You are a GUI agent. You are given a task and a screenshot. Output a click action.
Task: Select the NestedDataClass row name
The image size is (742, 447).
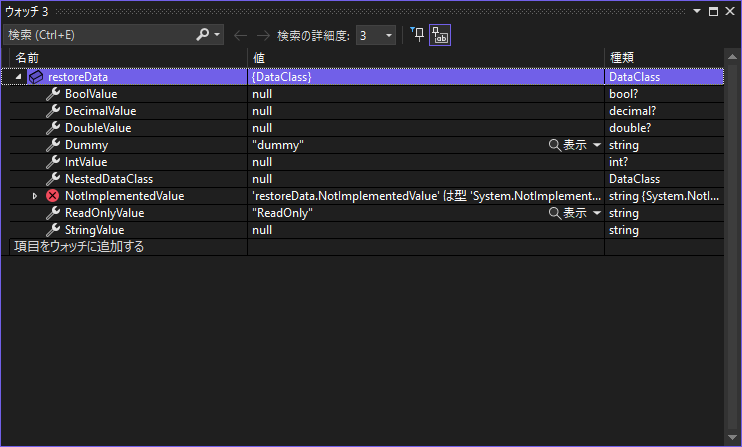point(109,179)
